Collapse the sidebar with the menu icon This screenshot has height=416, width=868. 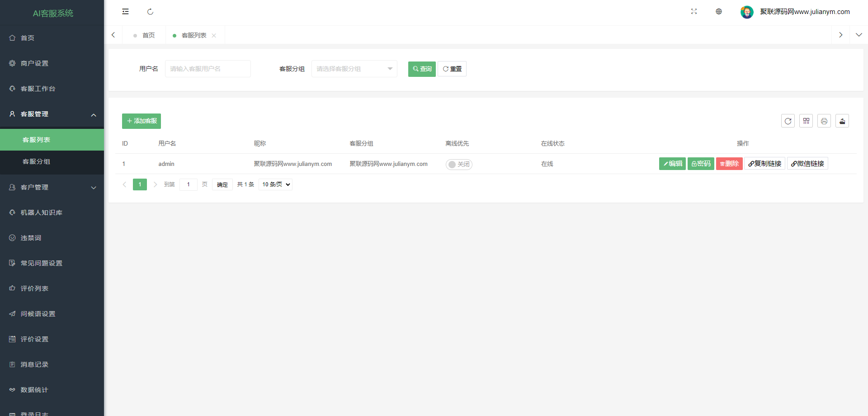(x=125, y=12)
